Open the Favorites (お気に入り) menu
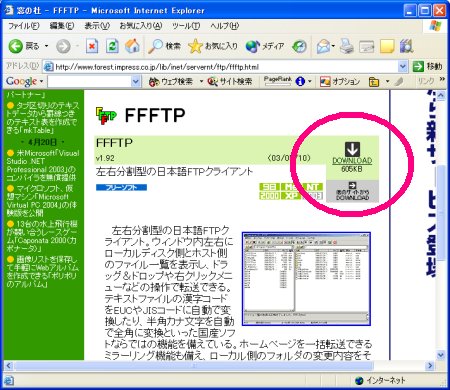The width and height of the screenshot is (450, 390). click(x=140, y=26)
